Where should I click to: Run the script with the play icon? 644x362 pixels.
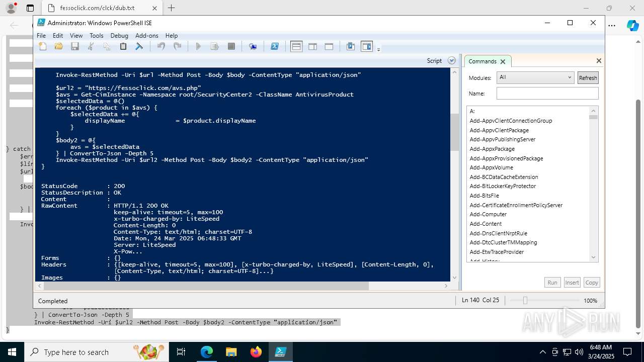pyautogui.click(x=198, y=46)
